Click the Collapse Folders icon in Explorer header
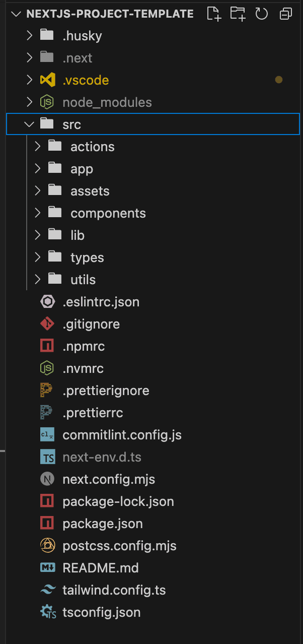Screen dimensions: 303x644 [x=285, y=14]
